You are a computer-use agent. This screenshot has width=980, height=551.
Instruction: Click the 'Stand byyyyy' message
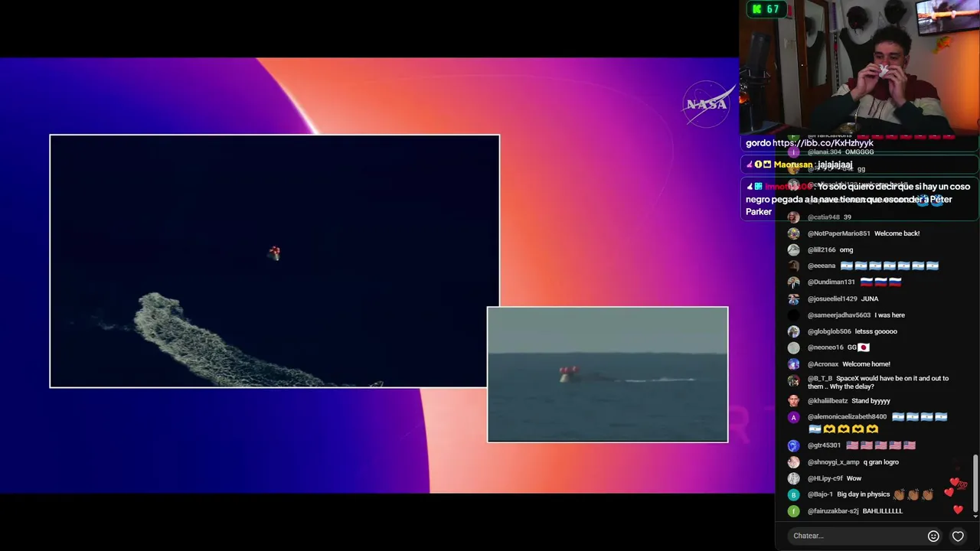pos(871,401)
